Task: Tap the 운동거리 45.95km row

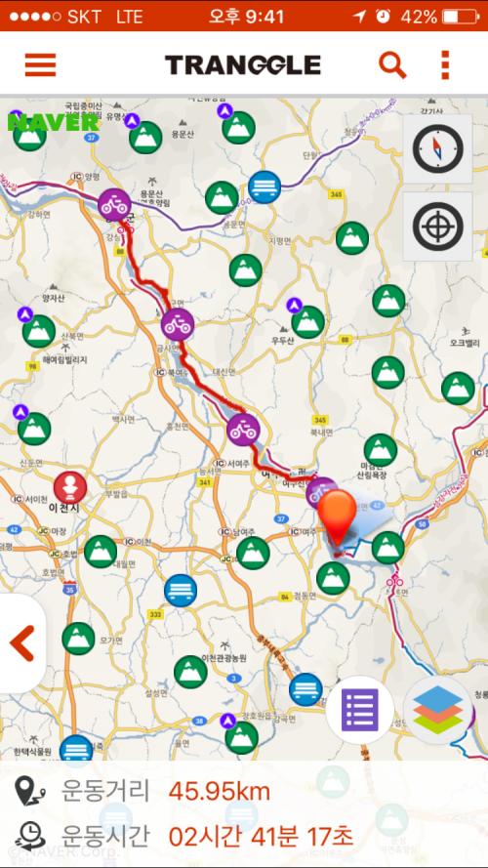Action: 244,791
